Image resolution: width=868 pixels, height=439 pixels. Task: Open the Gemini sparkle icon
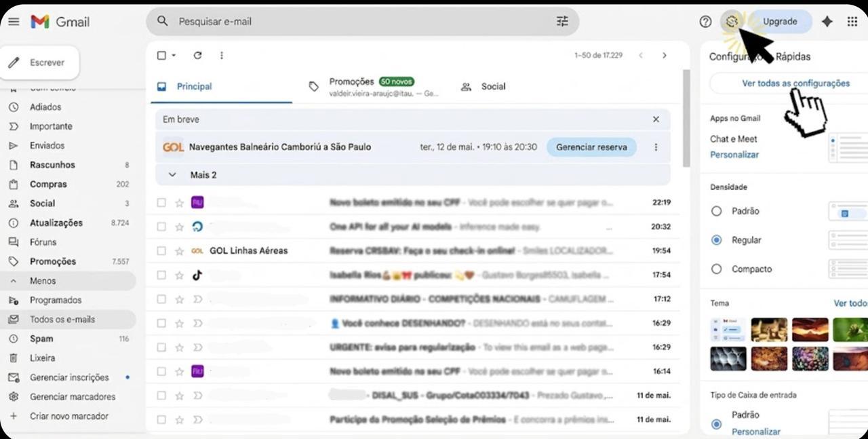(827, 22)
